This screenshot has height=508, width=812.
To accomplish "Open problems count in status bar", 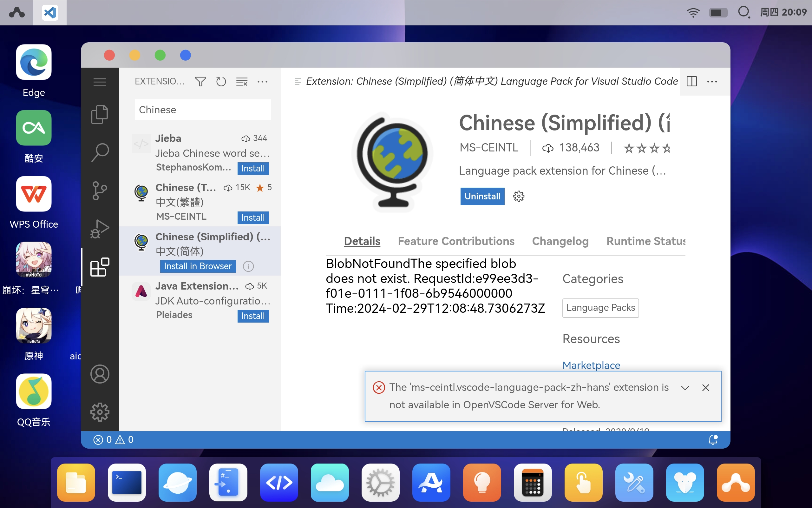I will tap(114, 439).
